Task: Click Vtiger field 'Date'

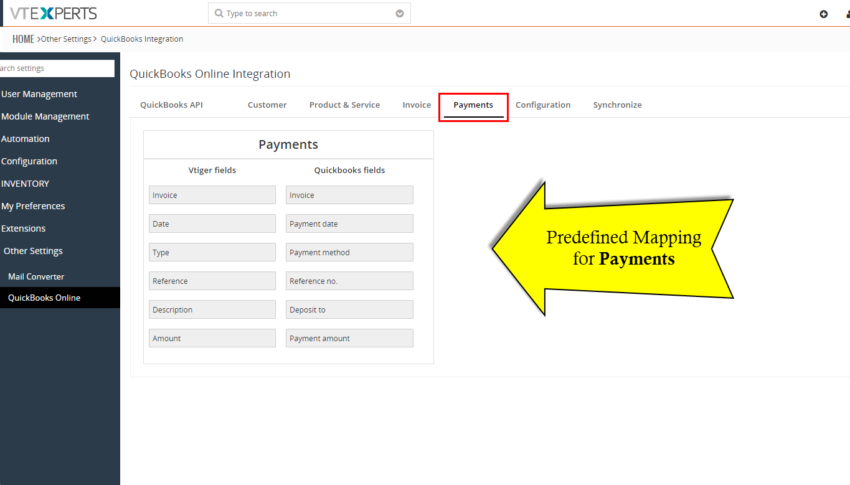Action: 212,224
